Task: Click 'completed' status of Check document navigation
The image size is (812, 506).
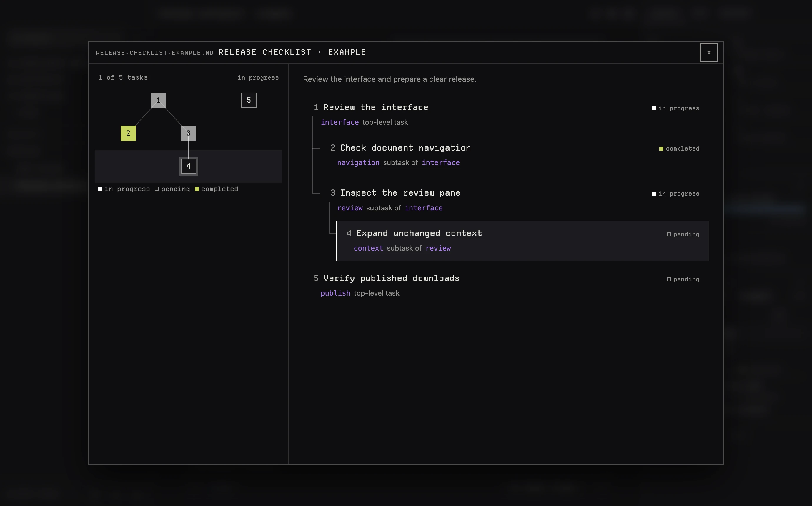Action: tap(679, 149)
